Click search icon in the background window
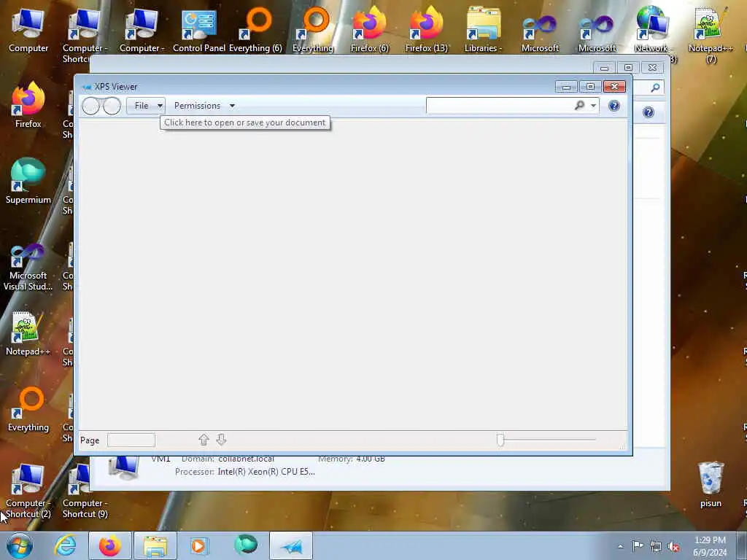 [655, 87]
